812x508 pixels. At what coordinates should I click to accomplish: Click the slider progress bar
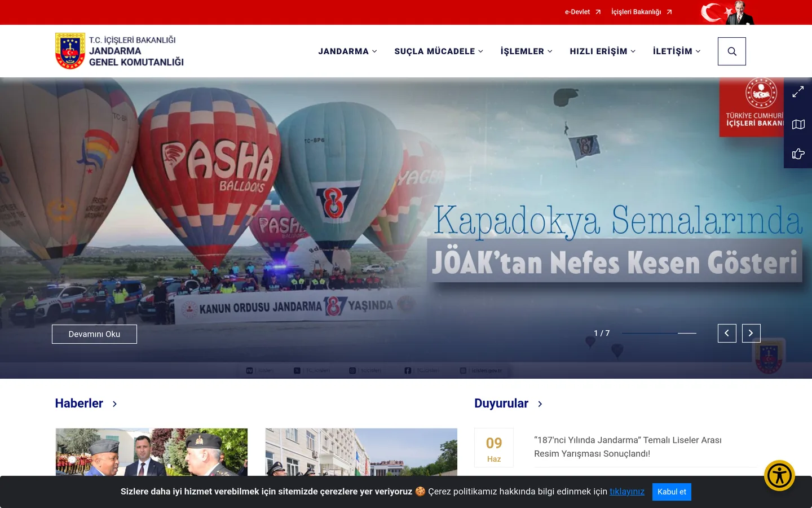(659, 333)
